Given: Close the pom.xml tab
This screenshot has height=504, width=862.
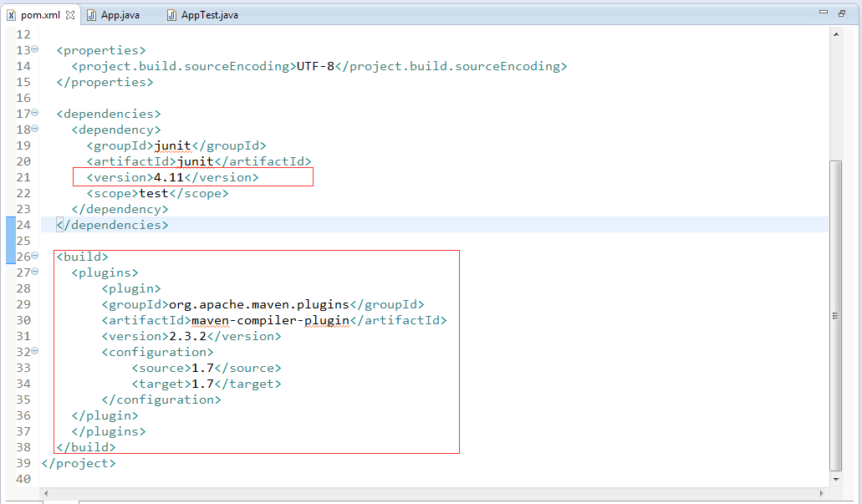Looking at the screenshot, I should (x=70, y=15).
